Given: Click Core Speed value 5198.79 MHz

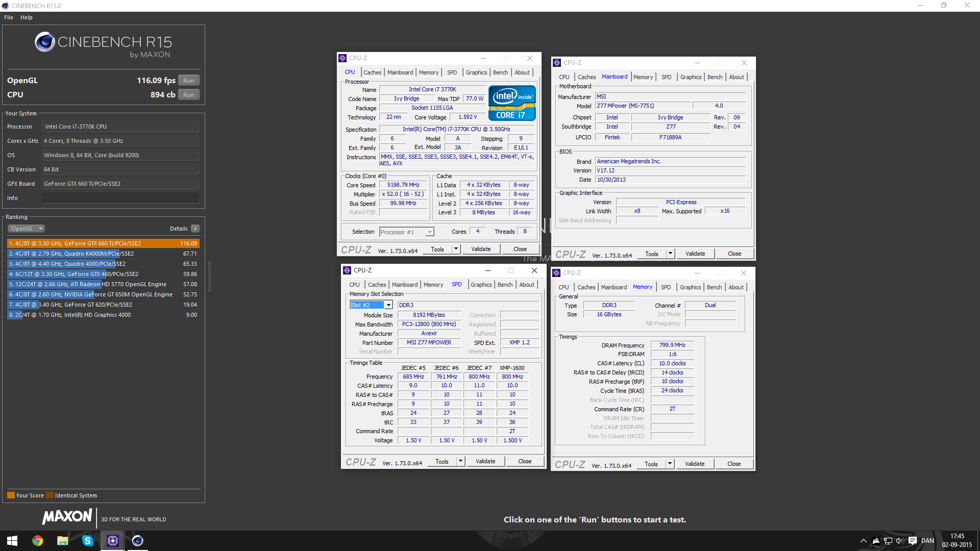Looking at the screenshot, I should pyautogui.click(x=403, y=185).
